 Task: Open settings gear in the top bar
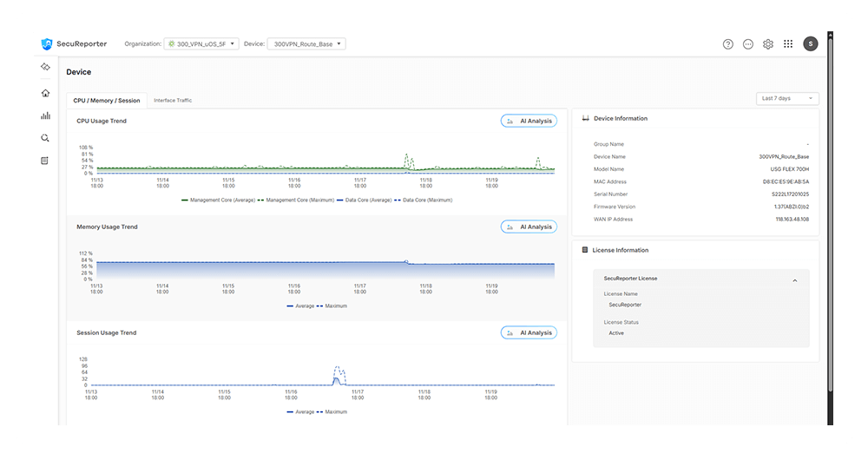point(768,44)
